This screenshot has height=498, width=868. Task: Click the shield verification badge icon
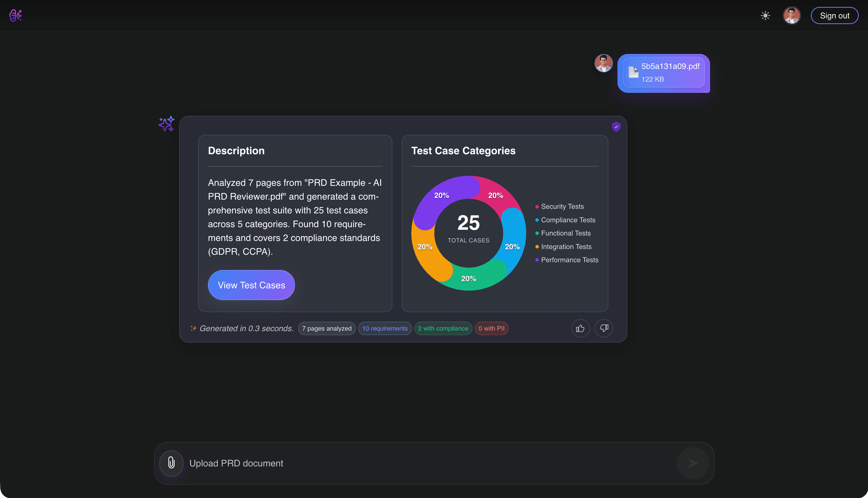(616, 127)
